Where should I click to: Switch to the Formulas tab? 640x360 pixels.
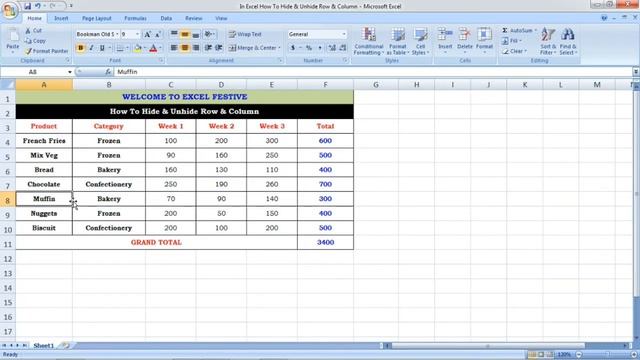pyautogui.click(x=135, y=18)
